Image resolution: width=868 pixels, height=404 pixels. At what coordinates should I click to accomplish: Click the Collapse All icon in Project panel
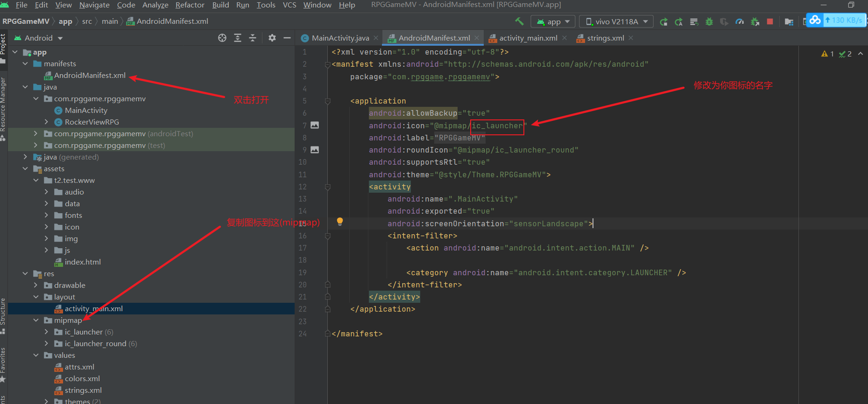(x=253, y=38)
